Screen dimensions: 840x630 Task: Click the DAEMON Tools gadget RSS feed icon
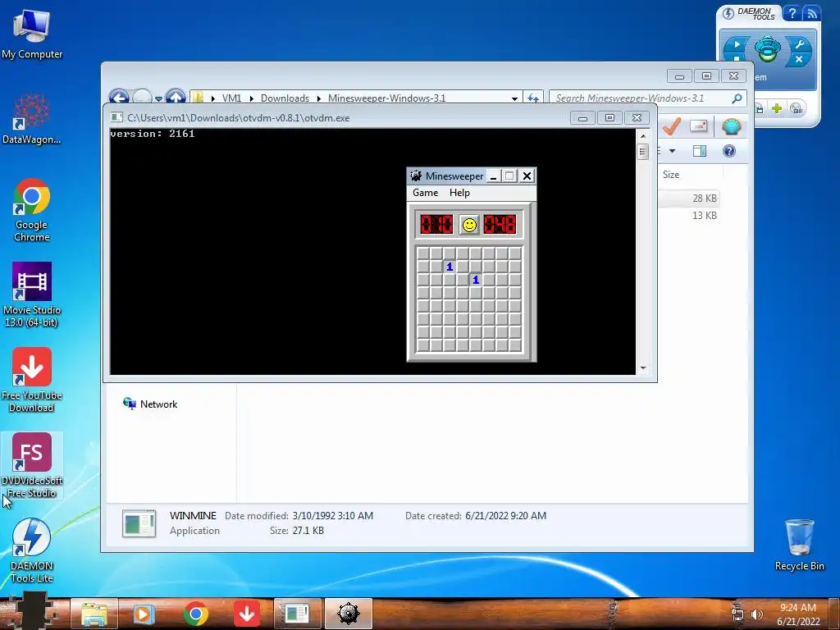point(812,13)
